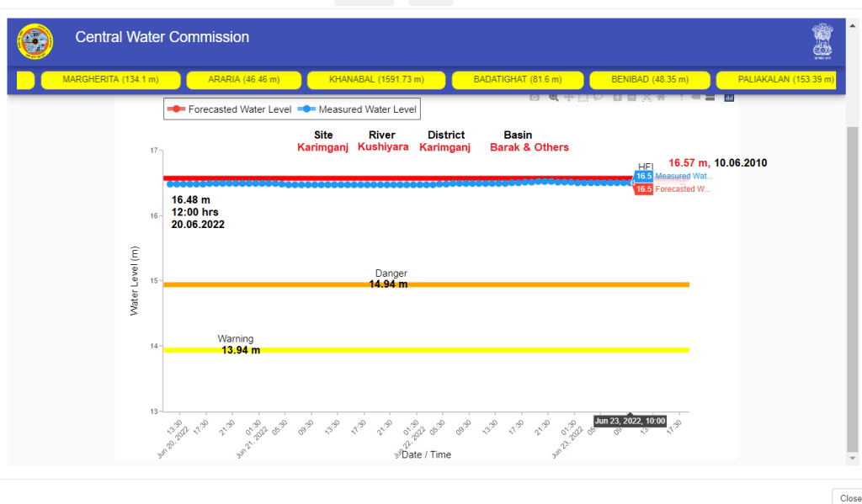
Task: Select the Zoom magnifier tool in chart toolbar
Action: point(554,98)
